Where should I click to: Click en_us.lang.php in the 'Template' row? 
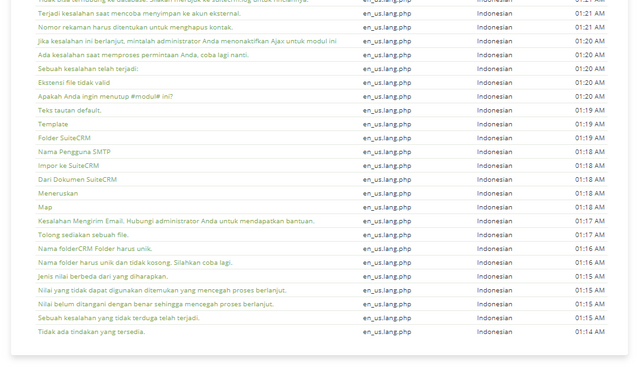click(x=387, y=124)
